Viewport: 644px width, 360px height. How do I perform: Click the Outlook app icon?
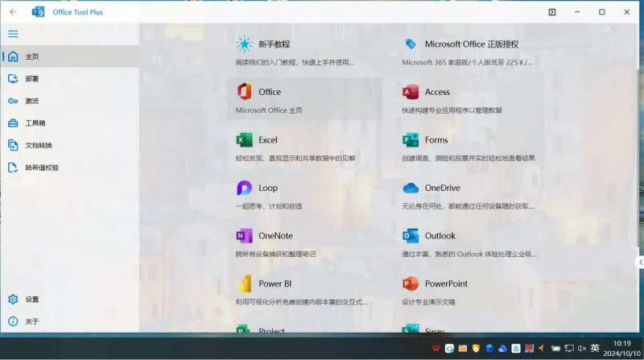click(x=411, y=236)
